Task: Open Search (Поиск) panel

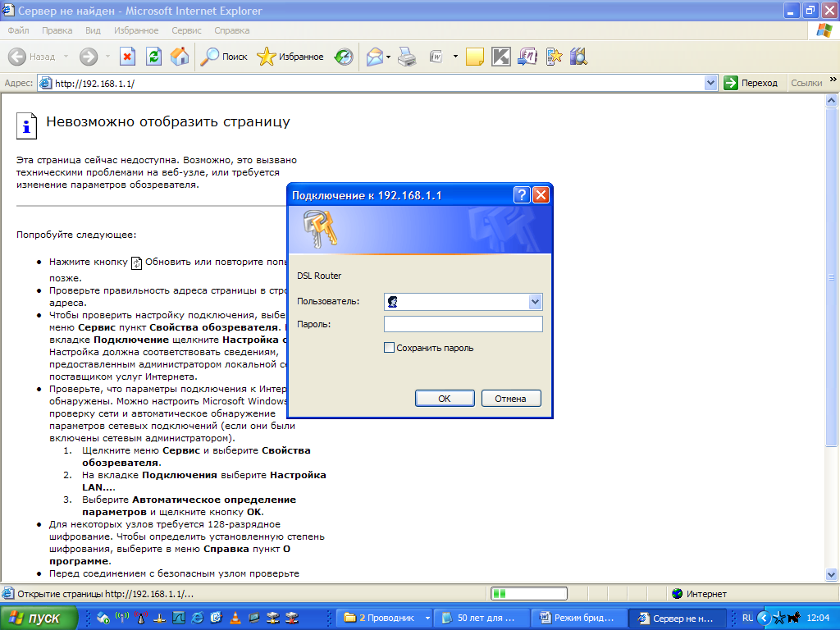Action: coord(223,57)
